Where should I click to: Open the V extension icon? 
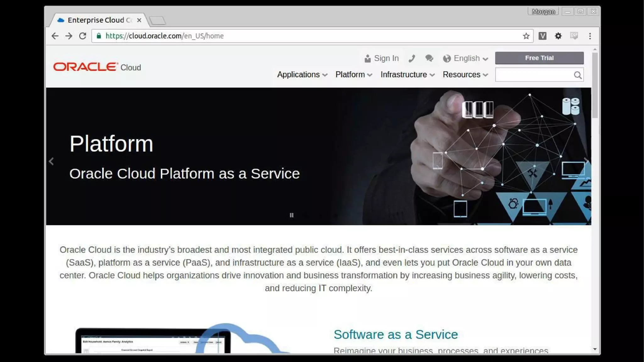coord(542,36)
